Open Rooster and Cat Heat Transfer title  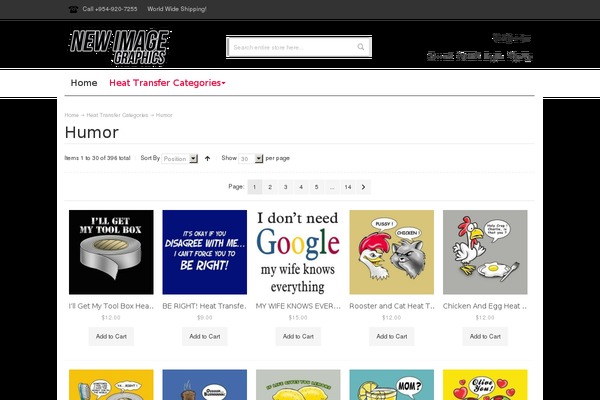pos(391,306)
